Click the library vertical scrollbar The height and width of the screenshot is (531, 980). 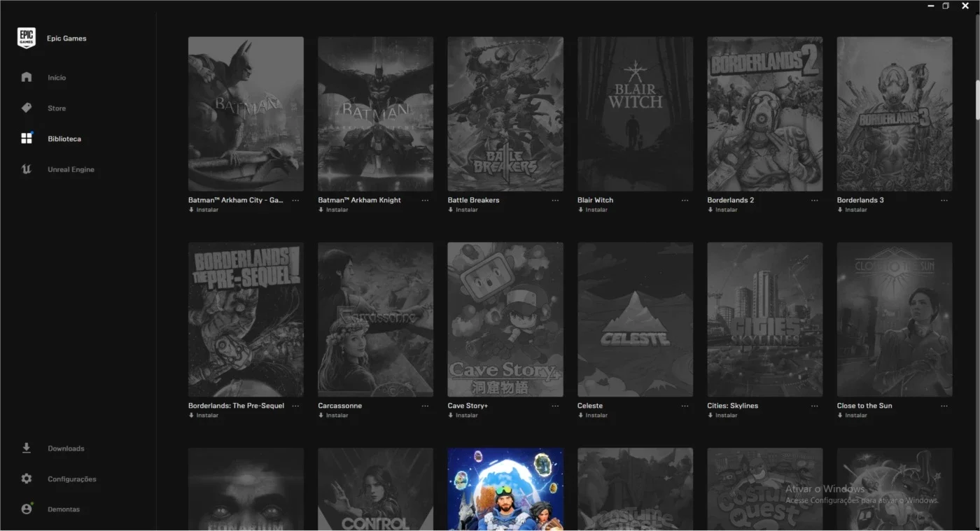click(x=976, y=101)
